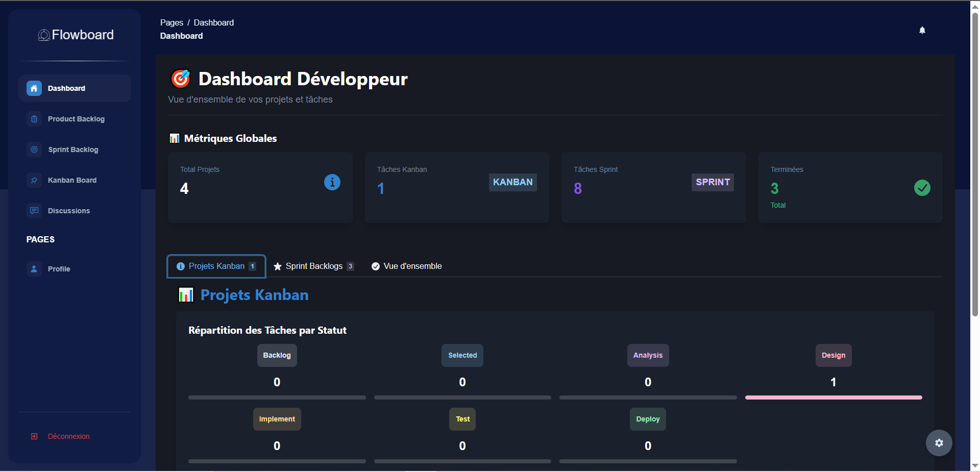980x472 pixels.
Task: Open Sprint Backlog page
Action: tap(75, 150)
